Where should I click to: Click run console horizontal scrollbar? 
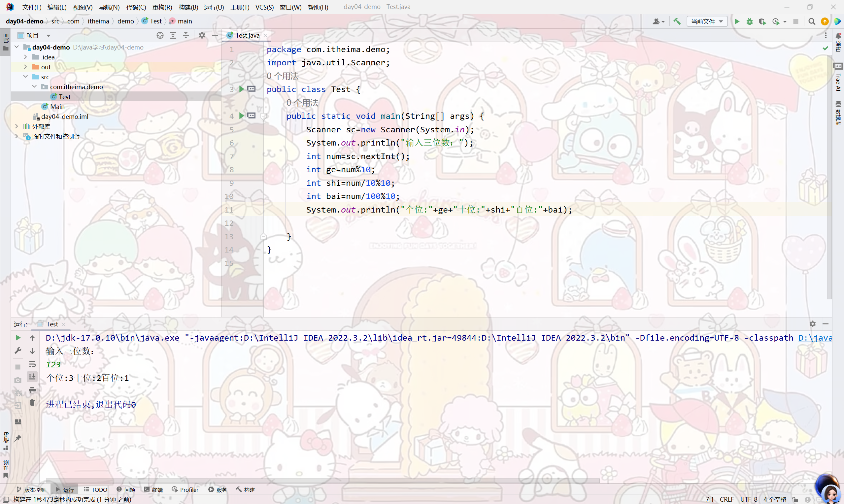[323, 481]
